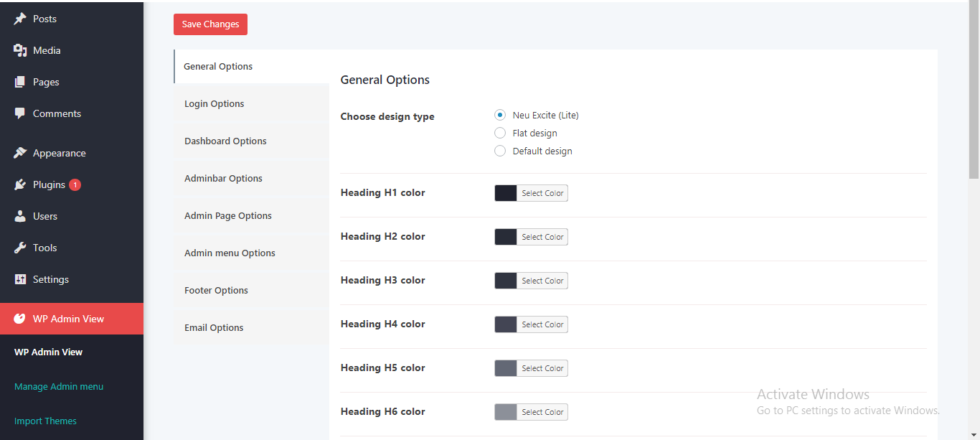The height and width of the screenshot is (440, 980).
Task: Open the Comments menu item
Action: (x=72, y=113)
